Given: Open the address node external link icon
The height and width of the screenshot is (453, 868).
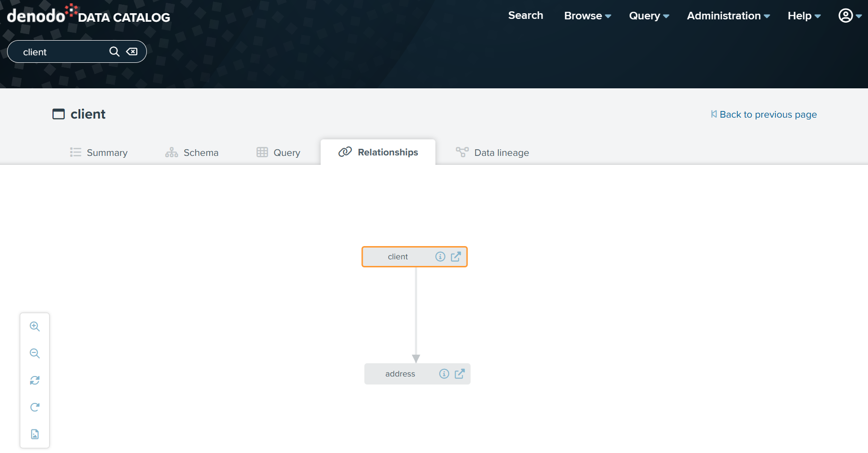Looking at the screenshot, I should coord(460,374).
